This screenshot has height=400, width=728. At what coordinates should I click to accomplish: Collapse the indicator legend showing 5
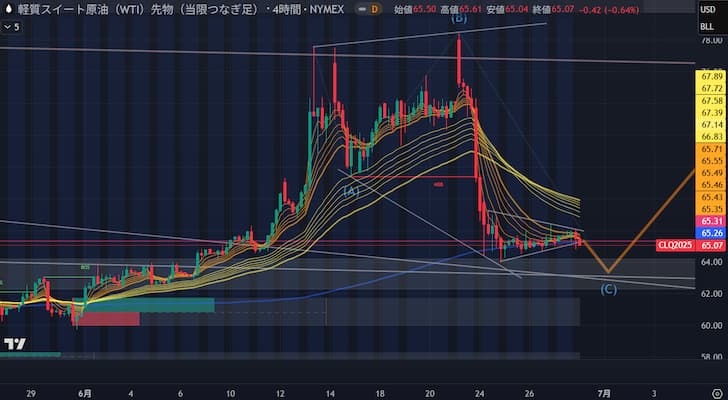pyautogui.click(x=12, y=27)
